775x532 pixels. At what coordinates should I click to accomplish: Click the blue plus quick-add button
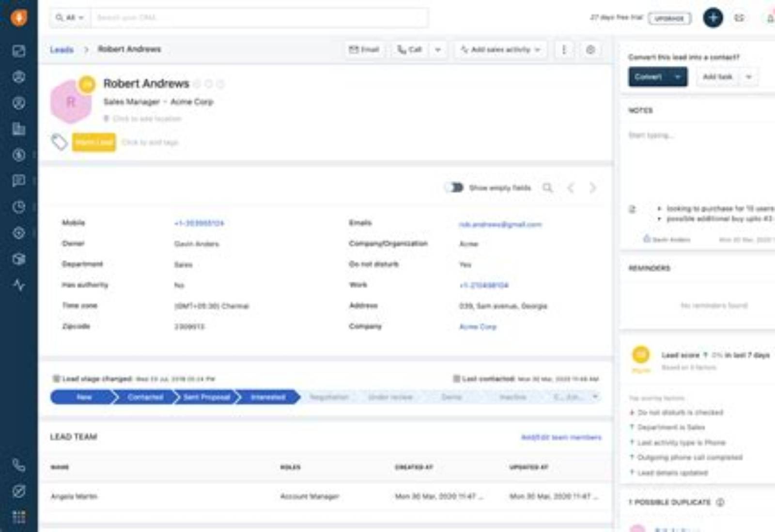[x=713, y=18]
